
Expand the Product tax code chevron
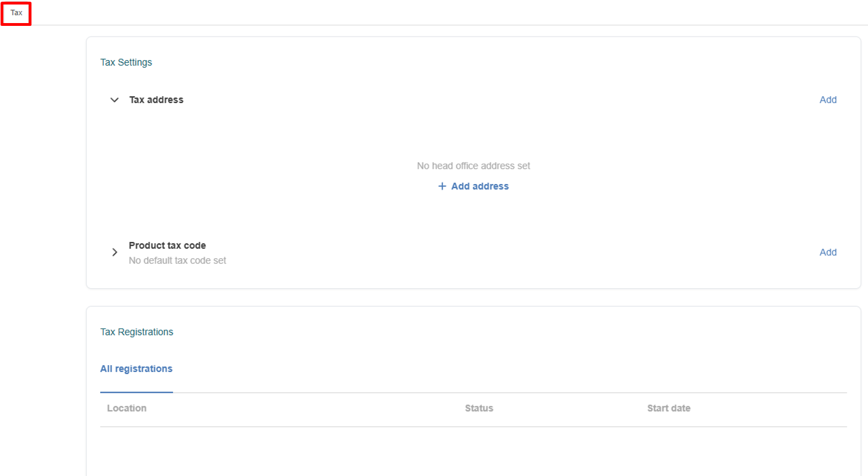click(x=115, y=252)
